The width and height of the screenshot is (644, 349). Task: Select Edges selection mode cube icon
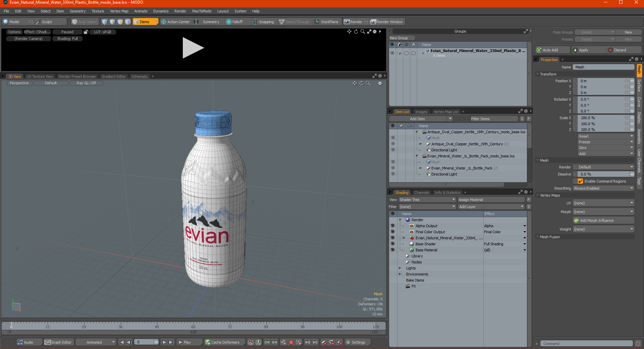click(112, 22)
